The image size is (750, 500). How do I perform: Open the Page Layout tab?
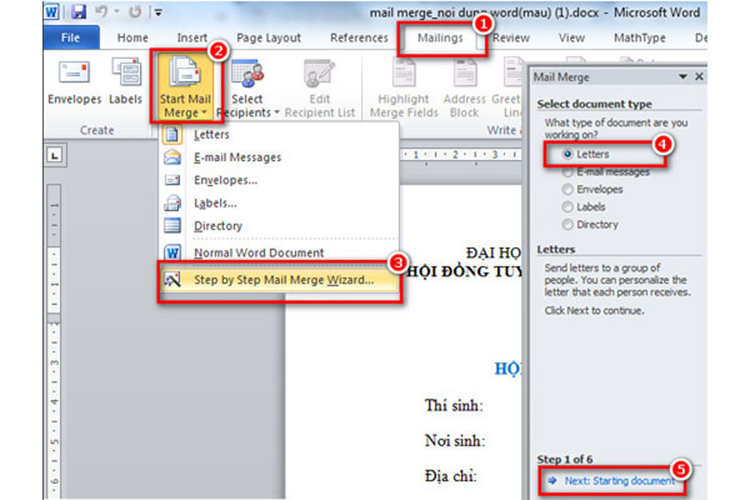click(x=268, y=38)
